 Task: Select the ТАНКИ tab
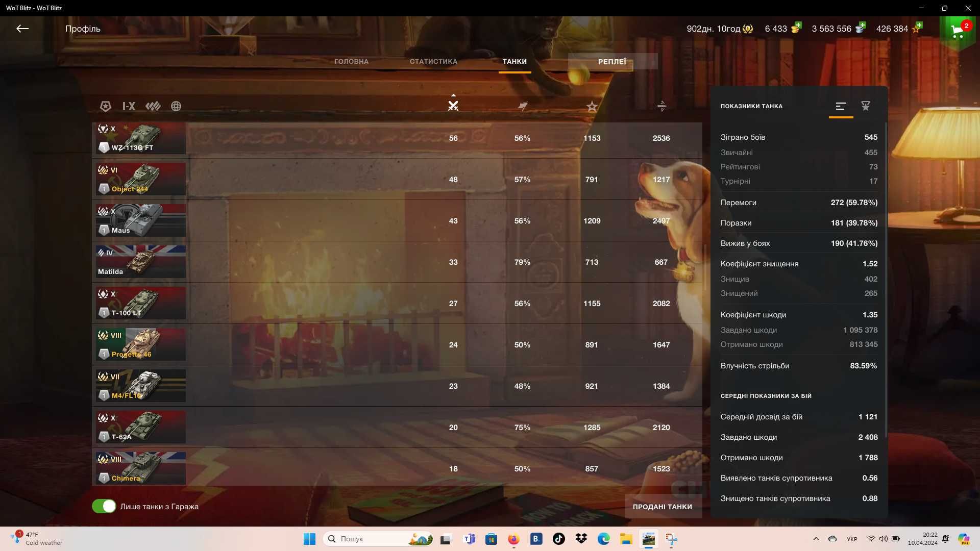tap(514, 61)
